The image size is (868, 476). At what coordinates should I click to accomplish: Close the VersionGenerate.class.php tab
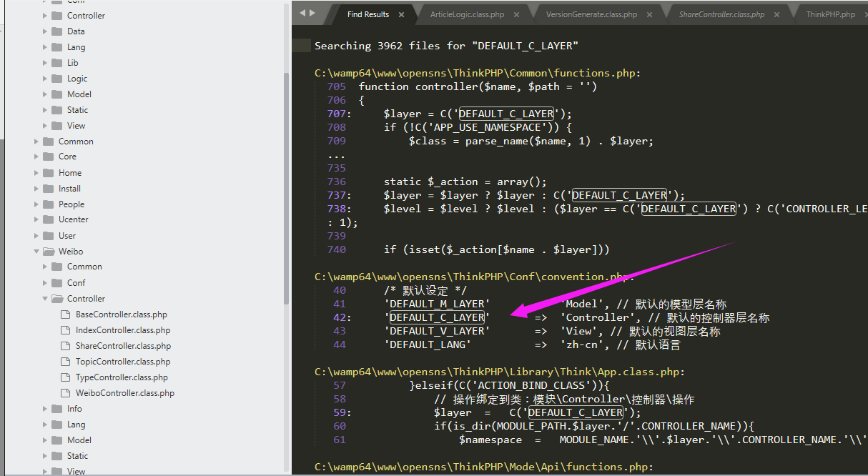coord(649,14)
